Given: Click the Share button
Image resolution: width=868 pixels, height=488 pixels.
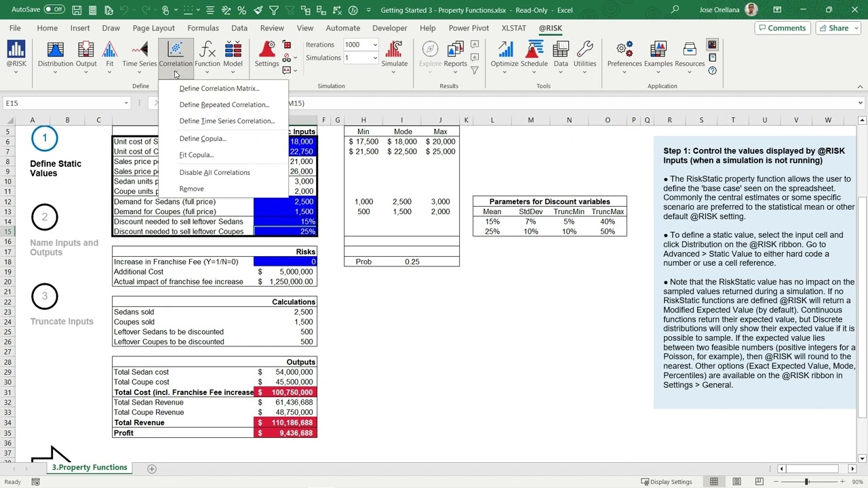Looking at the screenshot, I should 833,28.
